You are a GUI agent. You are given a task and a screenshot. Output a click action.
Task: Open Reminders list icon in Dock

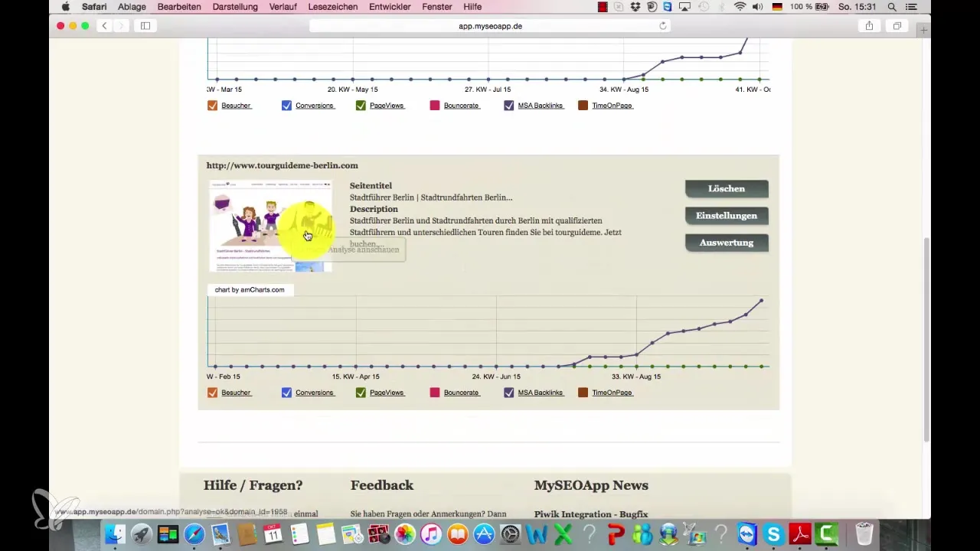pos(300,533)
